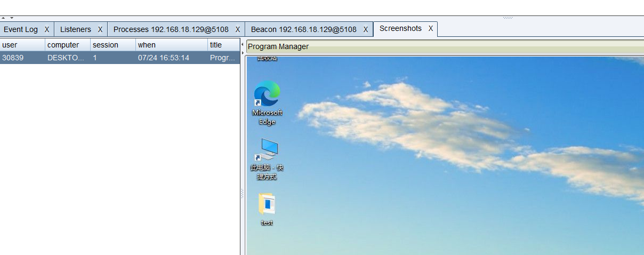Collapse the screenshot list using the divider arrow
This screenshot has width=644, height=255.
tap(243, 45)
